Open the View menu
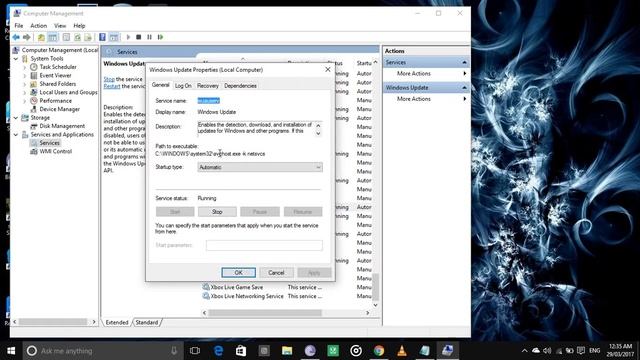 coord(60,26)
